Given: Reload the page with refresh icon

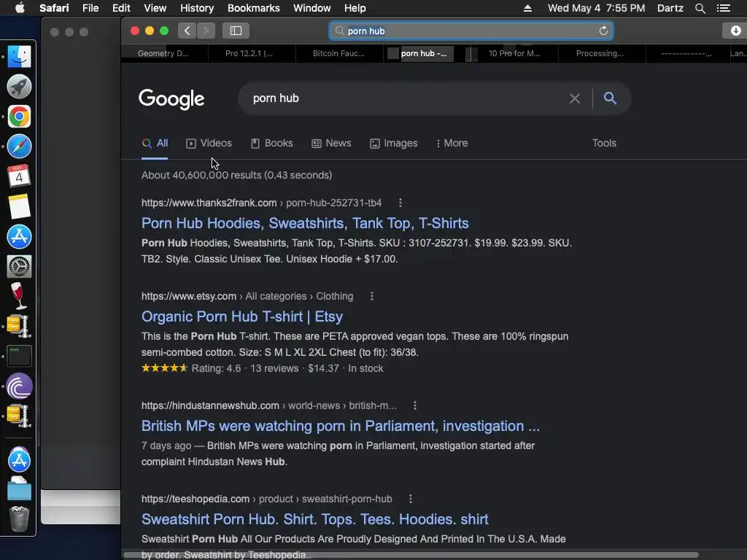Looking at the screenshot, I should pos(603,31).
